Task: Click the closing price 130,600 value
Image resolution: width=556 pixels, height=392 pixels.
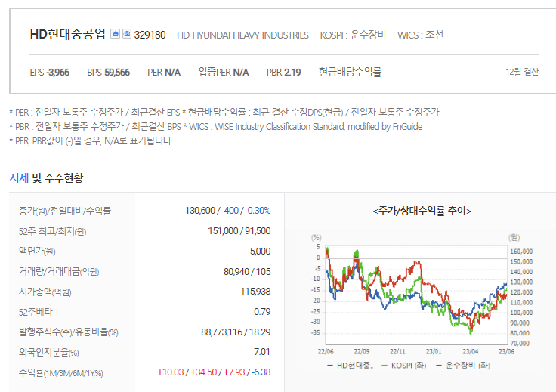Action: (x=200, y=211)
